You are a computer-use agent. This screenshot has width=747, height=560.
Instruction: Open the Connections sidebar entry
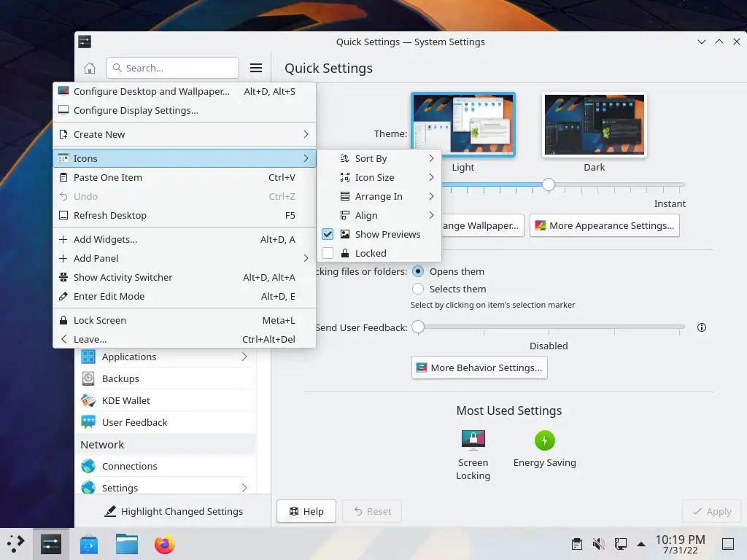pos(166,466)
